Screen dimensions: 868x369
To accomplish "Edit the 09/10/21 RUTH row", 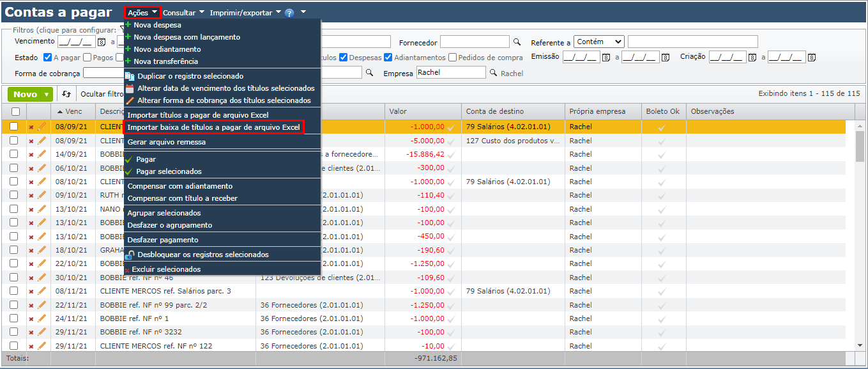I will (x=42, y=196).
